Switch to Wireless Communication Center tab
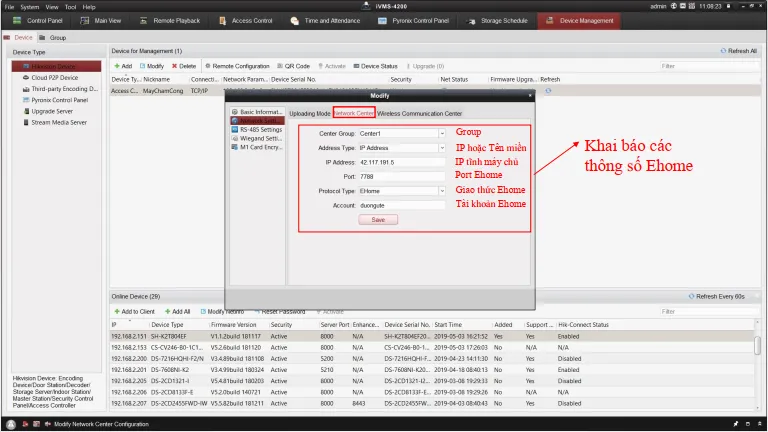This screenshot has height=432, width=768. [x=419, y=113]
